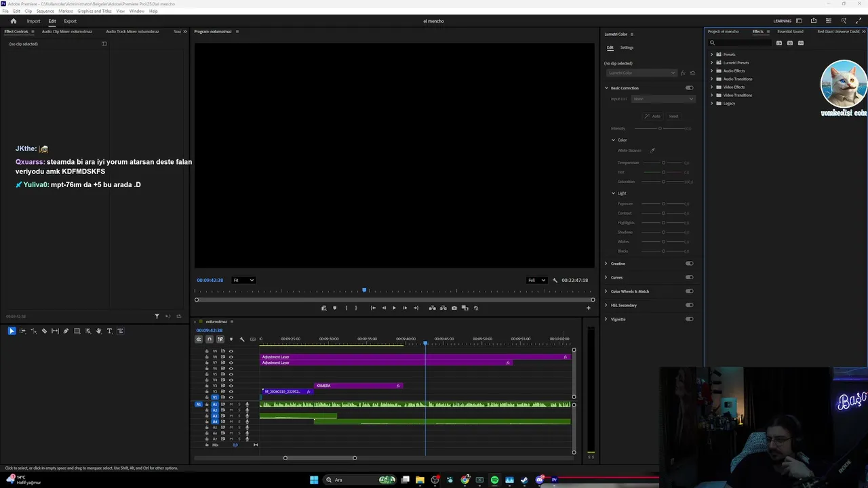Click Export Frame camera icon
The image size is (868, 488).
click(x=454, y=308)
